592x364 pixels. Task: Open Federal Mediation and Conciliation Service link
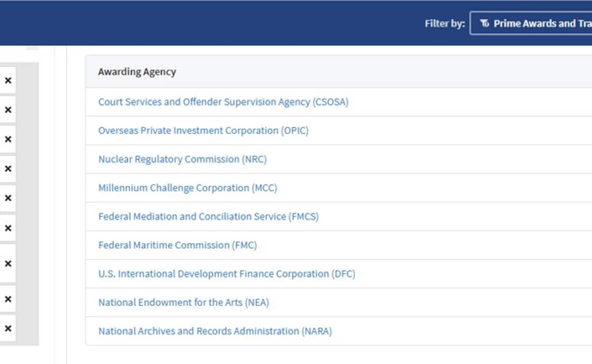coord(208,217)
